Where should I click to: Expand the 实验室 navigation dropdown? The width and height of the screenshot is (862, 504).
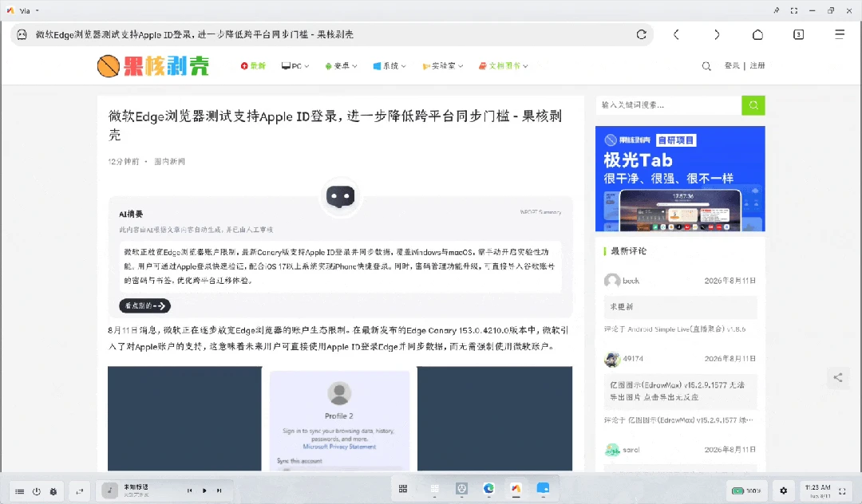pos(442,66)
